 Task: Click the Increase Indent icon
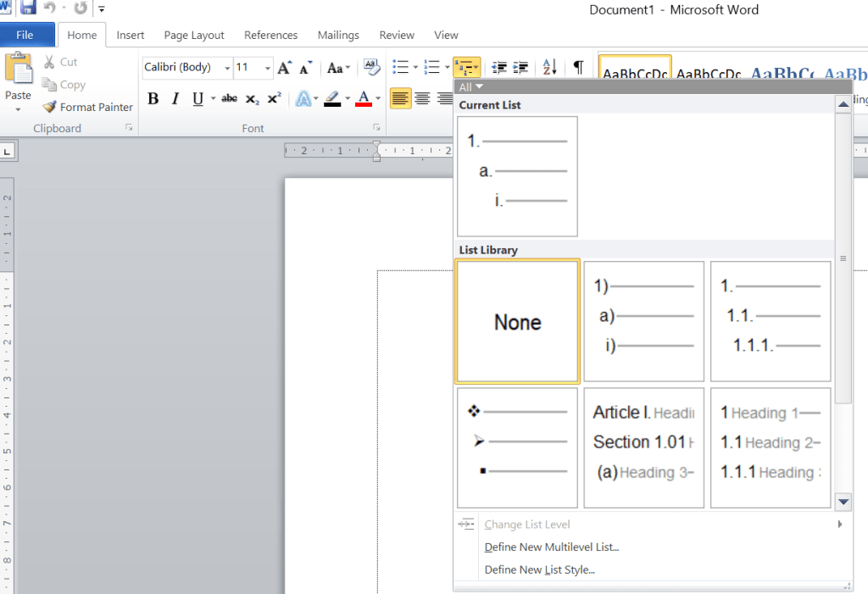tap(520, 68)
